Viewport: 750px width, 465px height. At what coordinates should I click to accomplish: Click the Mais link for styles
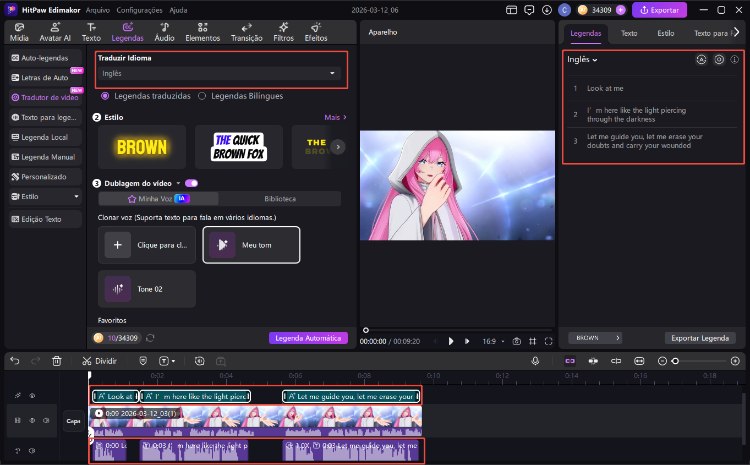point(335,117)
